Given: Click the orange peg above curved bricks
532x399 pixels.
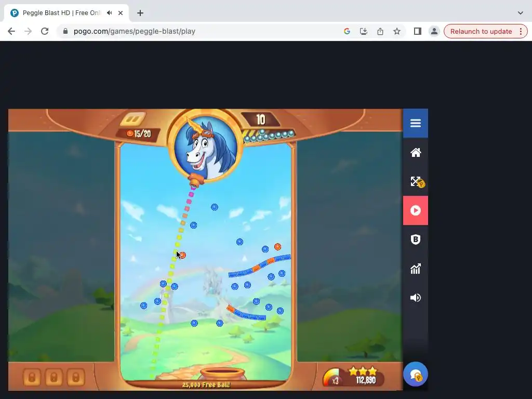Looking at the screenshot, I should 277,247.
